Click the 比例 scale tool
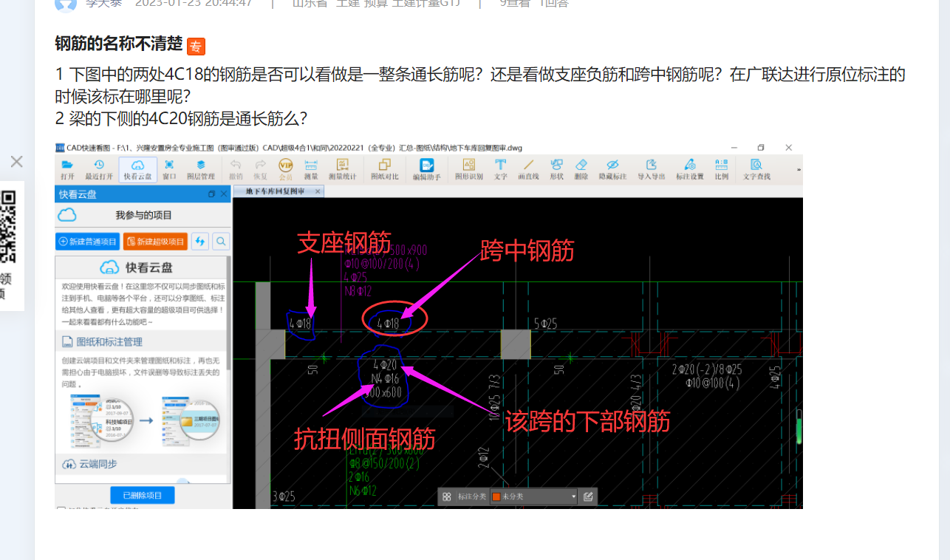Screen dimensions: 950x560 (x=722, y=169)
